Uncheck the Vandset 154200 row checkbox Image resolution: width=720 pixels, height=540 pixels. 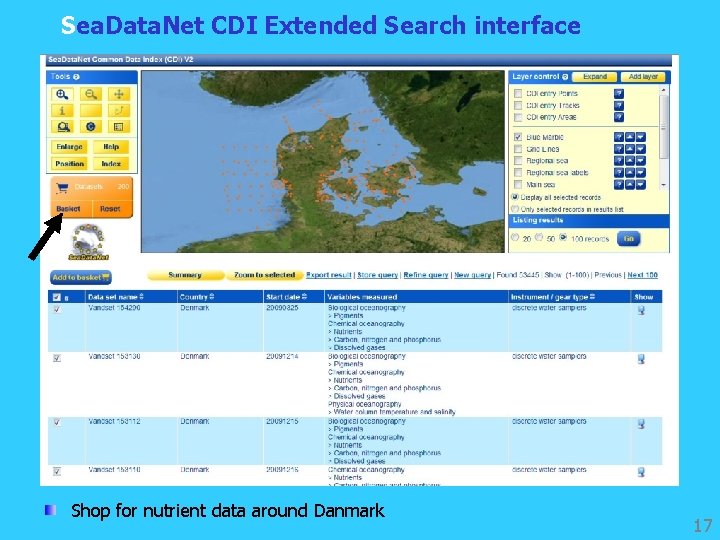pos(57,309)
